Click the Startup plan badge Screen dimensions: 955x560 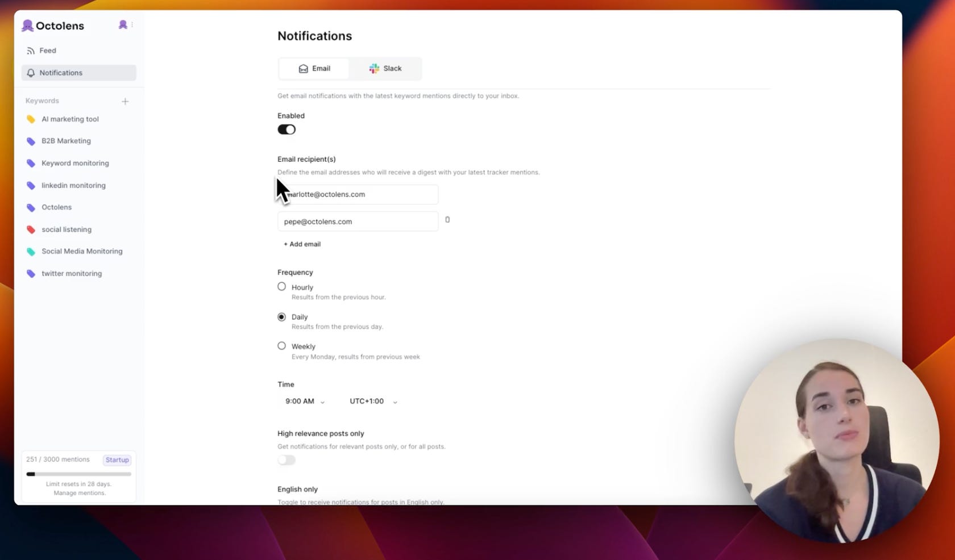[117, 460]
